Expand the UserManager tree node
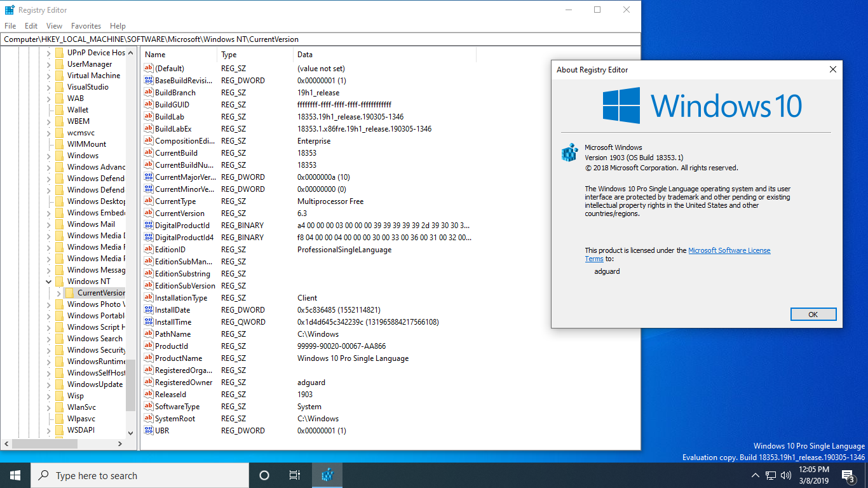 (x=49, y=64)
